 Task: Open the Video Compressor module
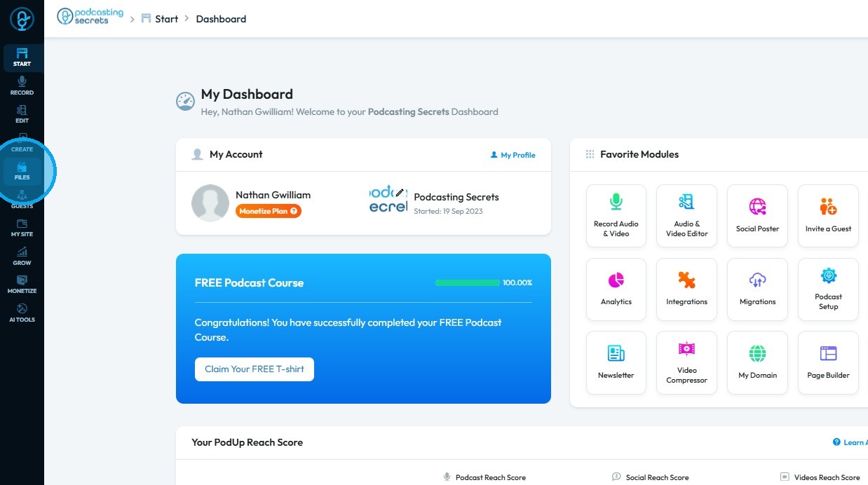coord(686,362)
